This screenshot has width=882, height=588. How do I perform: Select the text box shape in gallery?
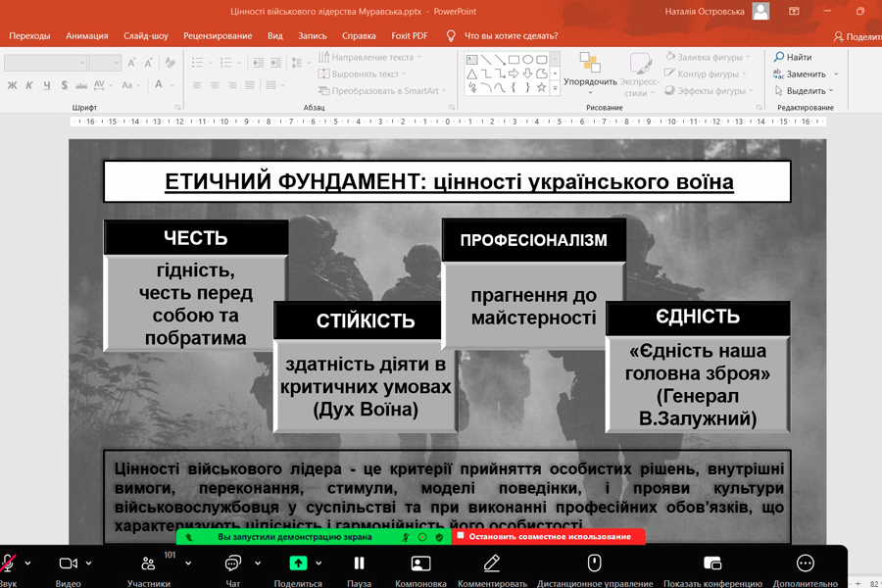pos(472,59)
